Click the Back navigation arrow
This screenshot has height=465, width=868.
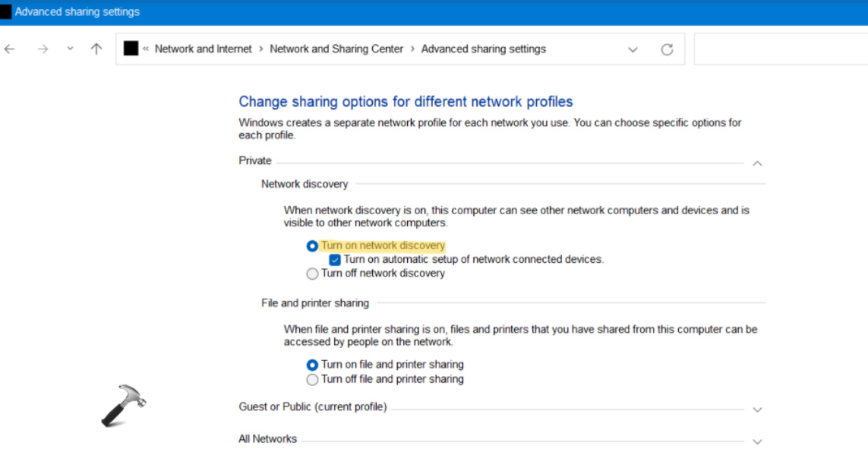click(x=10, y=49)
